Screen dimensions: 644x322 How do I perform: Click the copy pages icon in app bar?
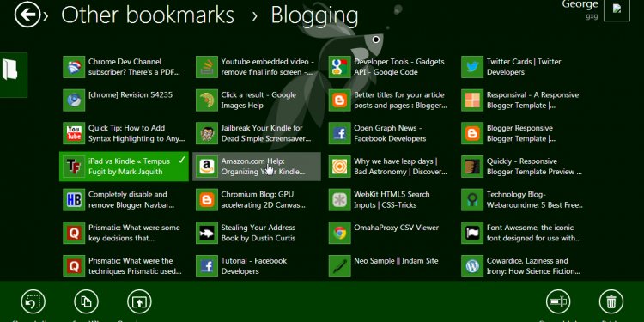86,302
